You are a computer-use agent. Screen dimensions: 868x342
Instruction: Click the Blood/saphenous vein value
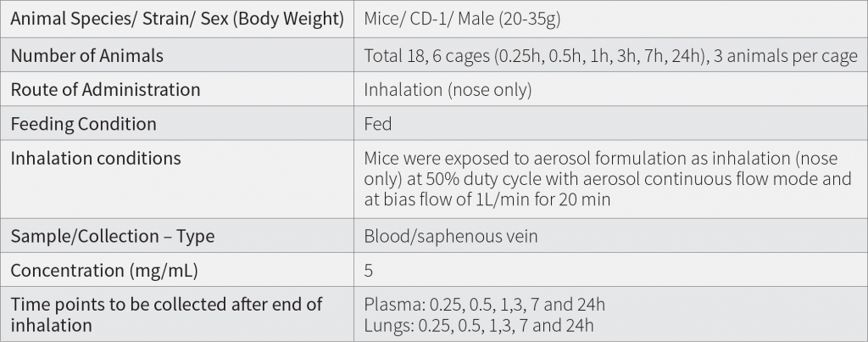click(451, 236)
